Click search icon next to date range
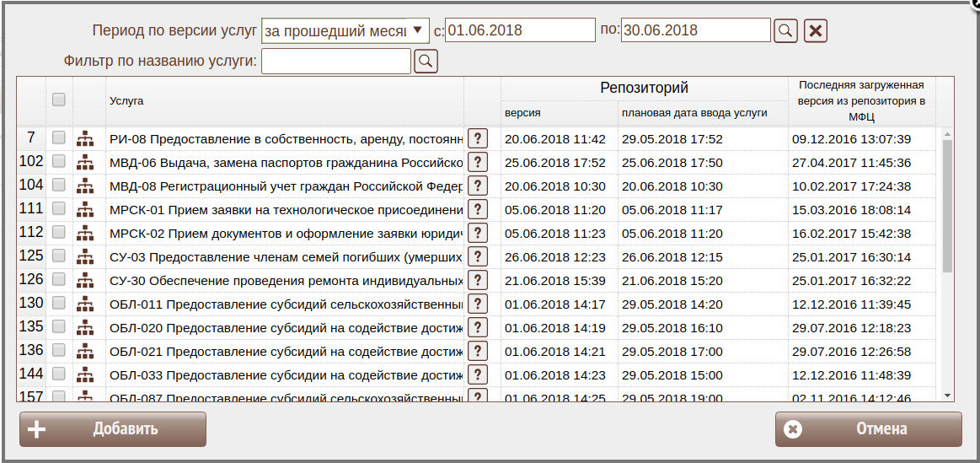 [785, 30]
